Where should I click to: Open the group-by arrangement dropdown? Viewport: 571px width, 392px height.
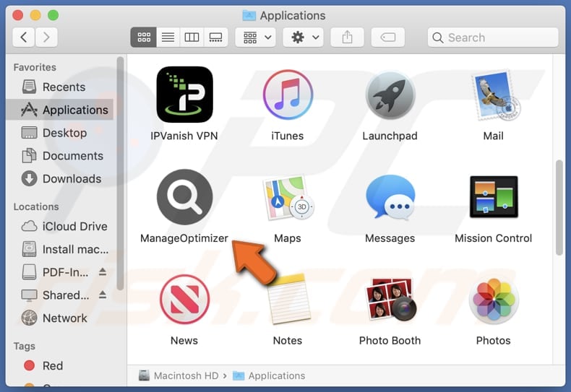(x=256, y=37)
